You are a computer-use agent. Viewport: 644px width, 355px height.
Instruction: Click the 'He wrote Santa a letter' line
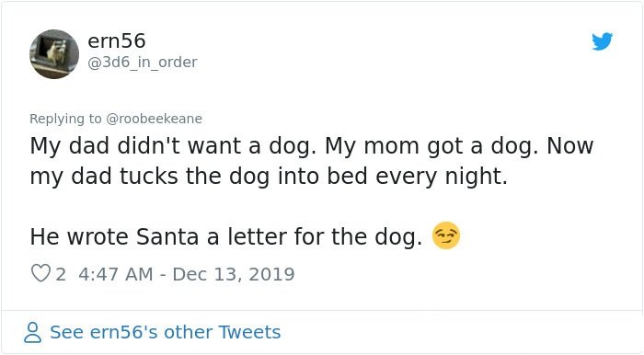coord(226,236)
